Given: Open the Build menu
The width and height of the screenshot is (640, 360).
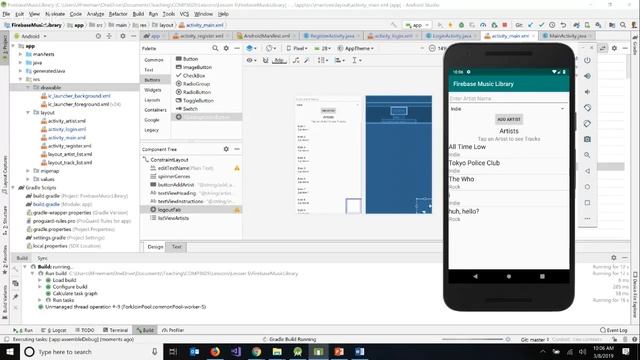Looking at the screenshot, I should point(138,14).
